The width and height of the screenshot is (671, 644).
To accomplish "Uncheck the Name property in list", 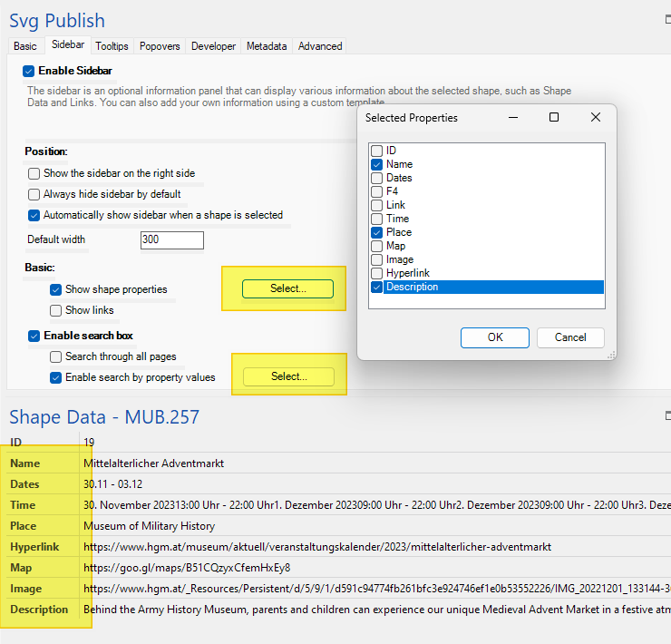I will tap(376, 164).
